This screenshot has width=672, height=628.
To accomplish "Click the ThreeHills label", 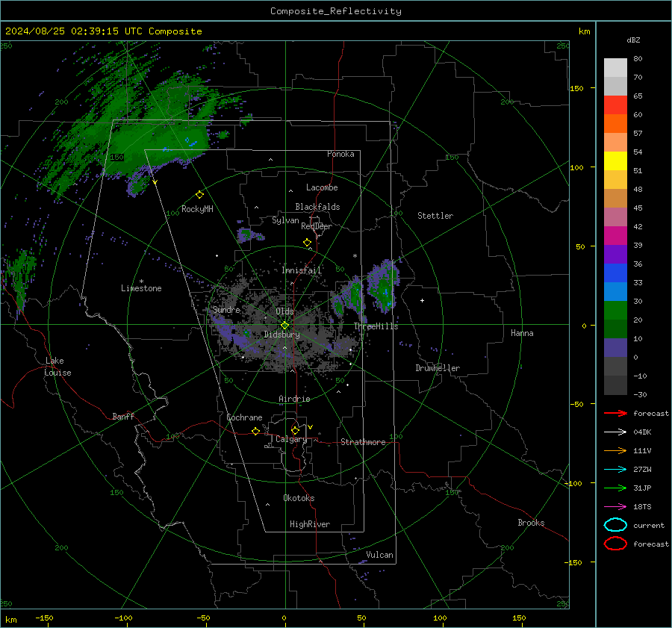I will [376, 326].
